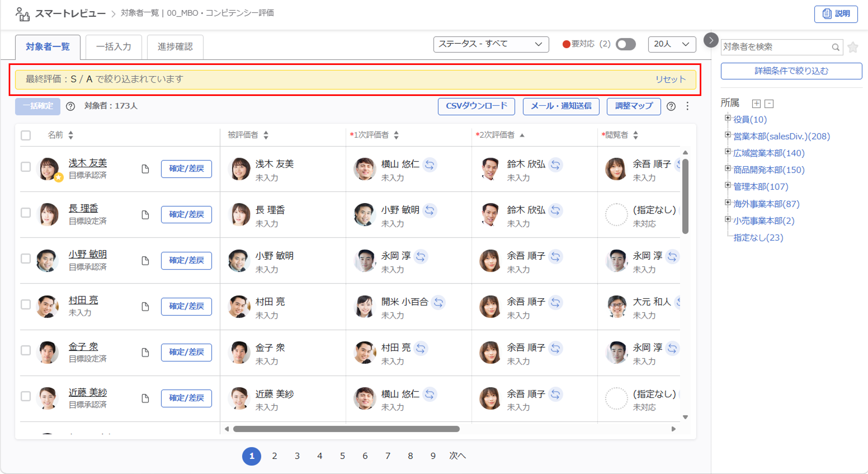Open the 20人 page size dropdown

point(672,44)
